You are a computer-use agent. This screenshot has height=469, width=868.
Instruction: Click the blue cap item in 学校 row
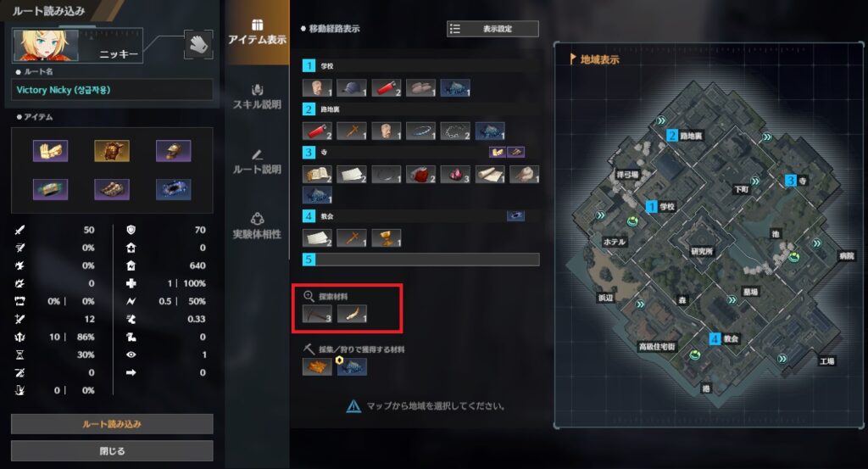[352, 88]
